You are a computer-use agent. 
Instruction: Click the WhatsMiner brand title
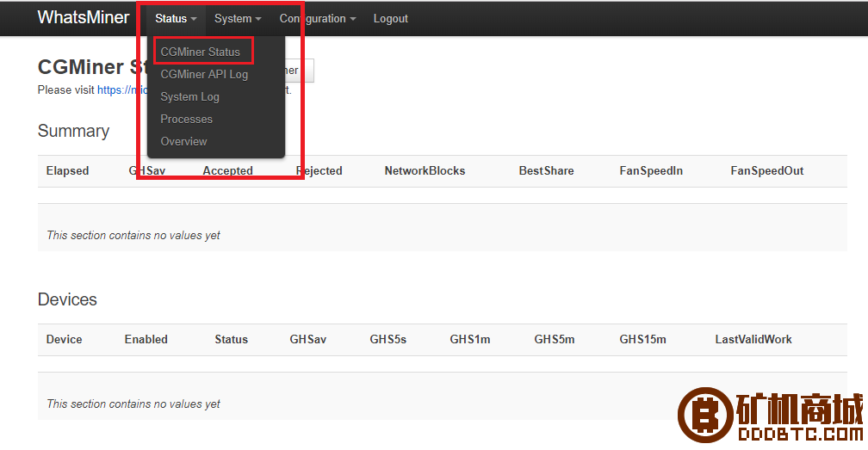point(83,18)
